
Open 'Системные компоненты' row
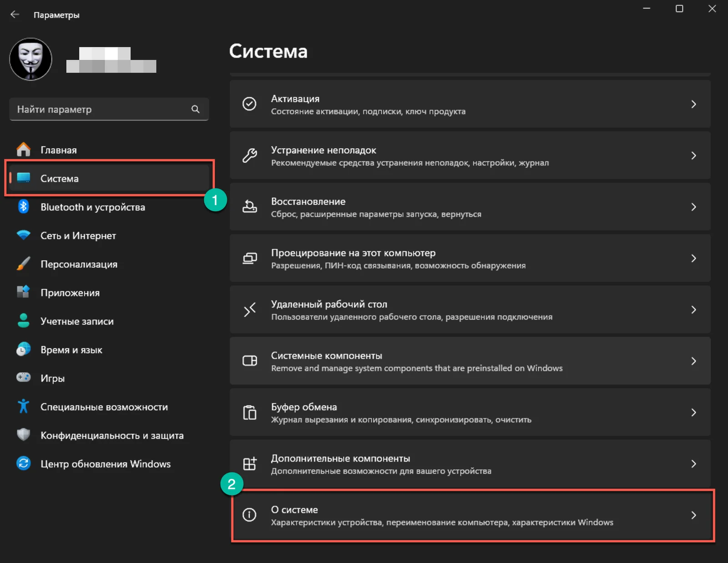click(470, 361)
